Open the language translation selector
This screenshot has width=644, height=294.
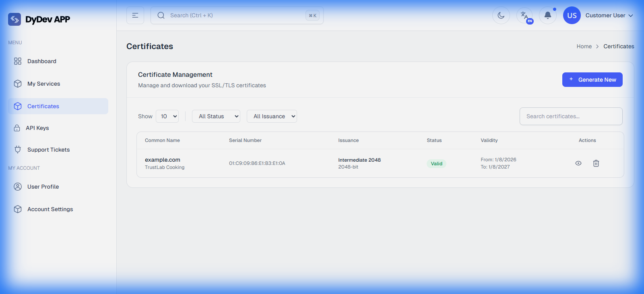pos(524,16)
